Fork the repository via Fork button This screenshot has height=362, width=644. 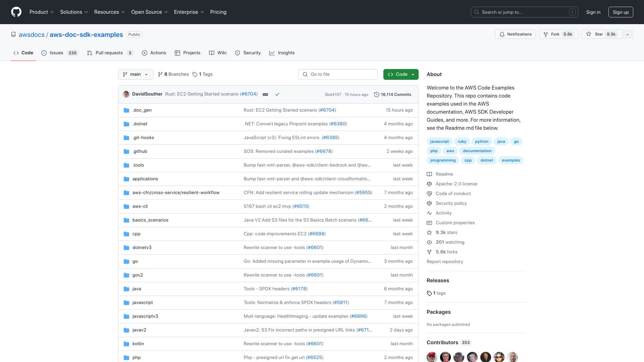[x=558, y=34]
